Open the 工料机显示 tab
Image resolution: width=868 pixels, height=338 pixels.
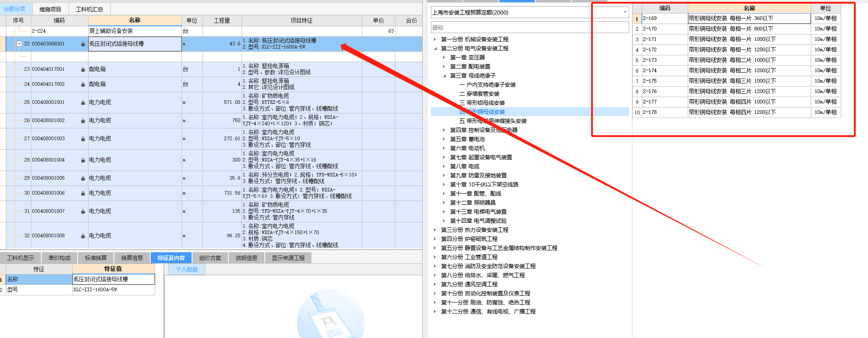point(20,258)
